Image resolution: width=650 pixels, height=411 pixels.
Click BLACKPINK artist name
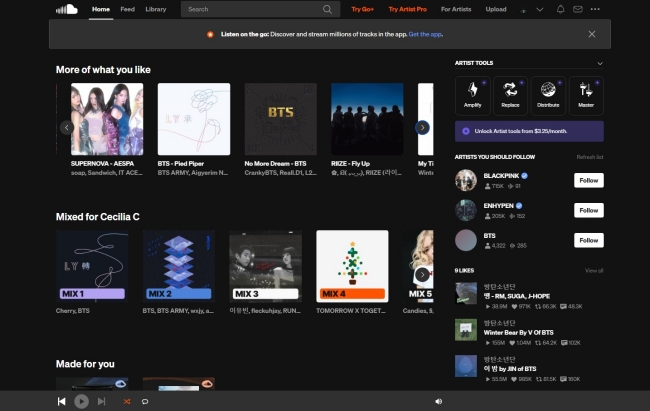click(x=501, y=176)
